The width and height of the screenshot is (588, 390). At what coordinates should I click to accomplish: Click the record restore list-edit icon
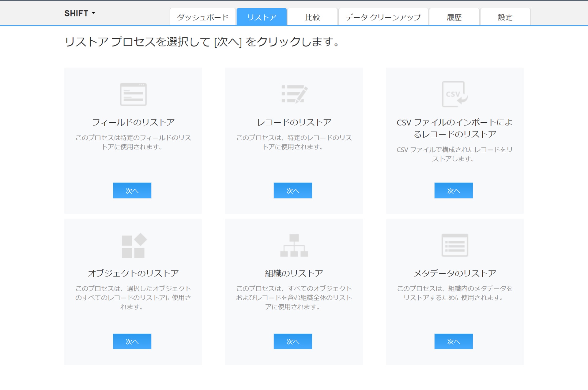294,94
